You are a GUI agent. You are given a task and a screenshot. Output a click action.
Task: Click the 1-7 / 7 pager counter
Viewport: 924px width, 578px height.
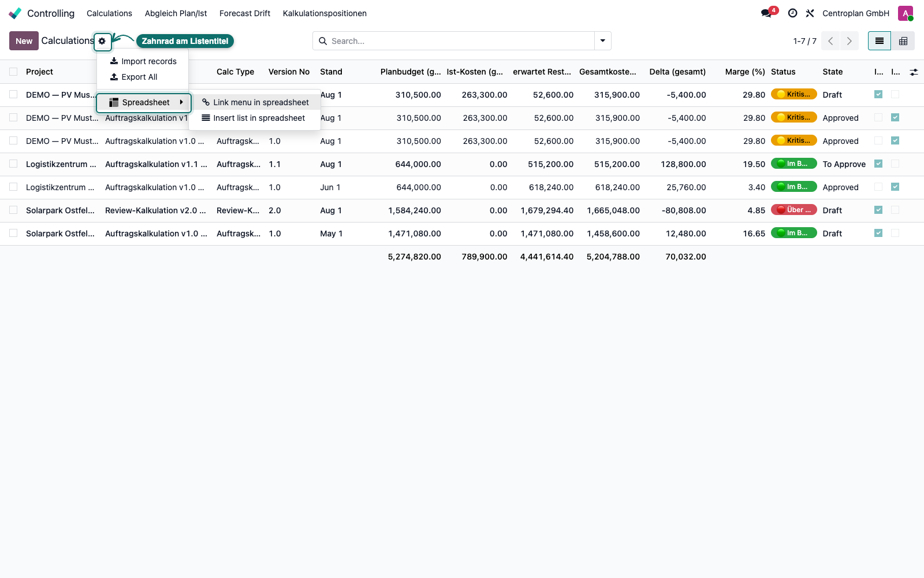804,41
